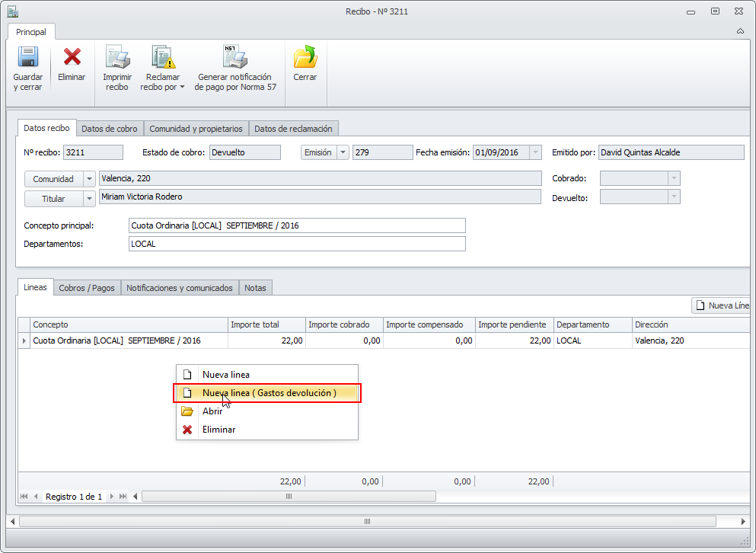
Task: Expand the Titular dropdown arrow
Action: tap(90, 199)
